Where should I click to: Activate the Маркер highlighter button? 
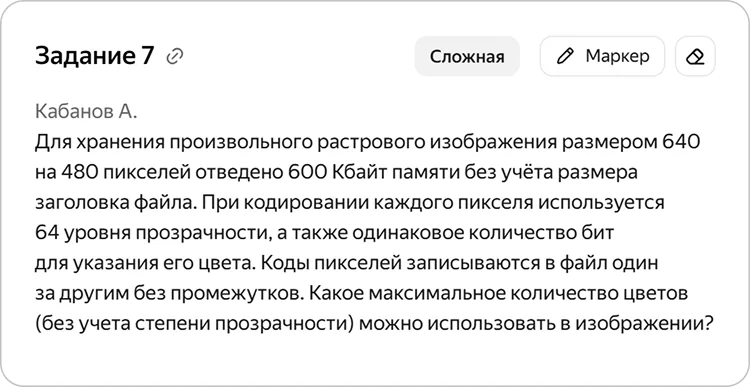[602, 56]
